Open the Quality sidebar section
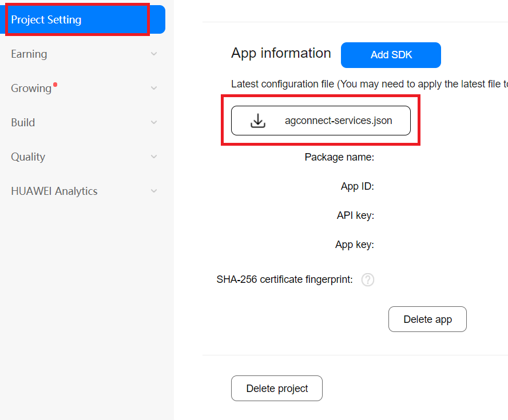 [28, 157]
